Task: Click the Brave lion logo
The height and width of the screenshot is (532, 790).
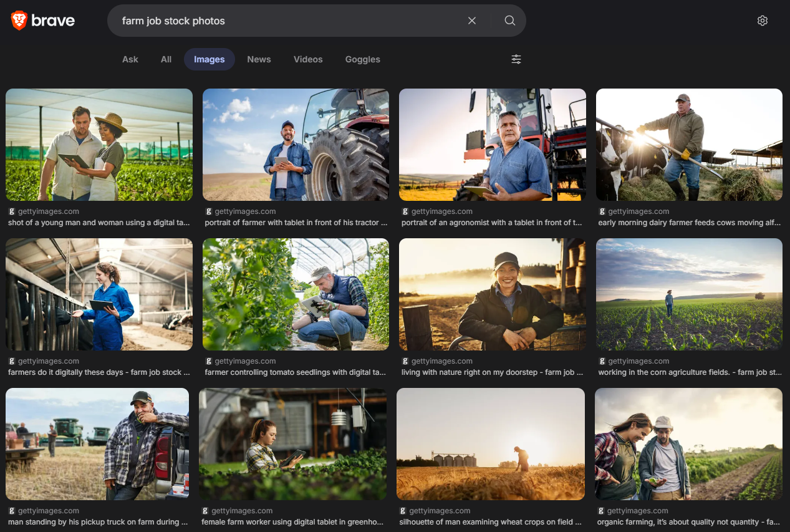Action: coord(19,21)
